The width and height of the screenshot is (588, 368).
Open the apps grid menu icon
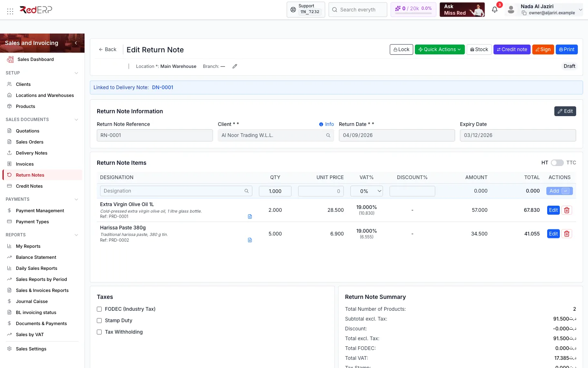tap(10, 11)
